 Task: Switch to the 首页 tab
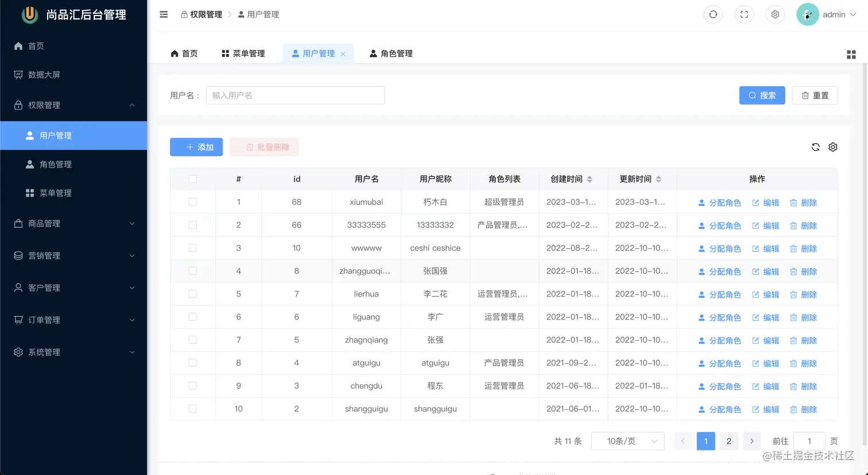click(x=184, y=53)
